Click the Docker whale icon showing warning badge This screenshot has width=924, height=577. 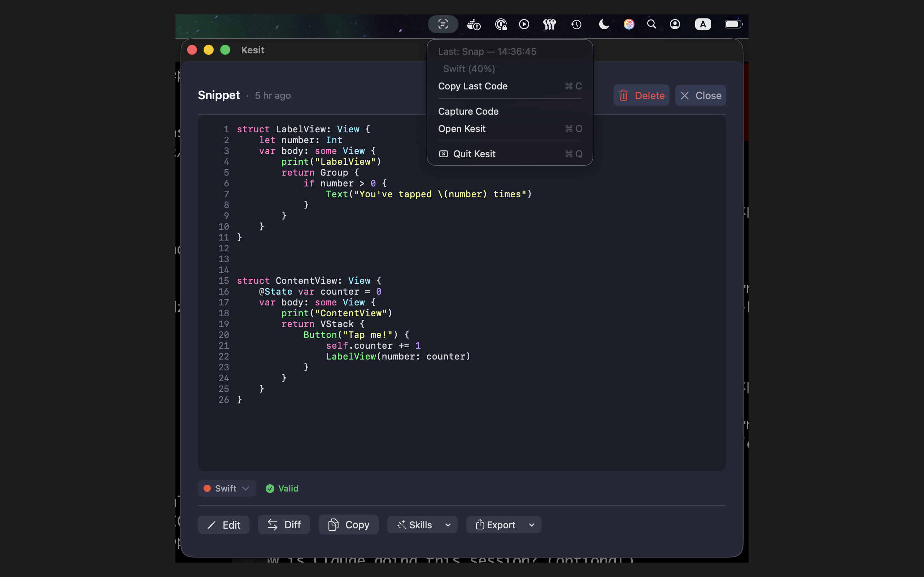pyautogui.click(x=474, y=24)
